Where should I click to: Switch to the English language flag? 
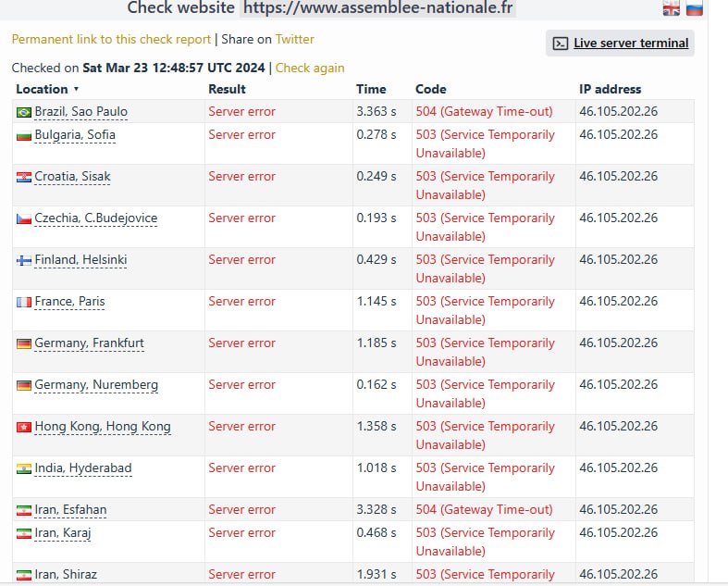pos(671,8)
